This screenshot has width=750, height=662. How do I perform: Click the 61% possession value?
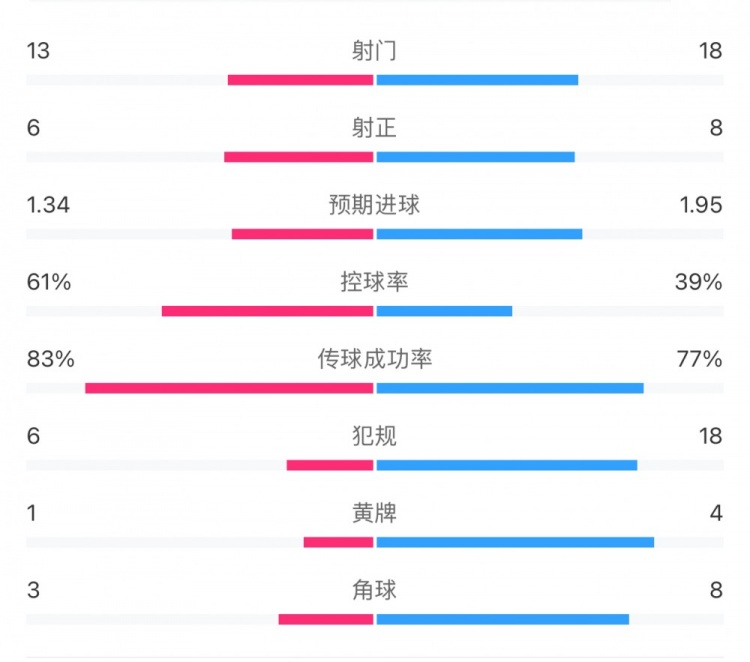[x=49, y=282]
